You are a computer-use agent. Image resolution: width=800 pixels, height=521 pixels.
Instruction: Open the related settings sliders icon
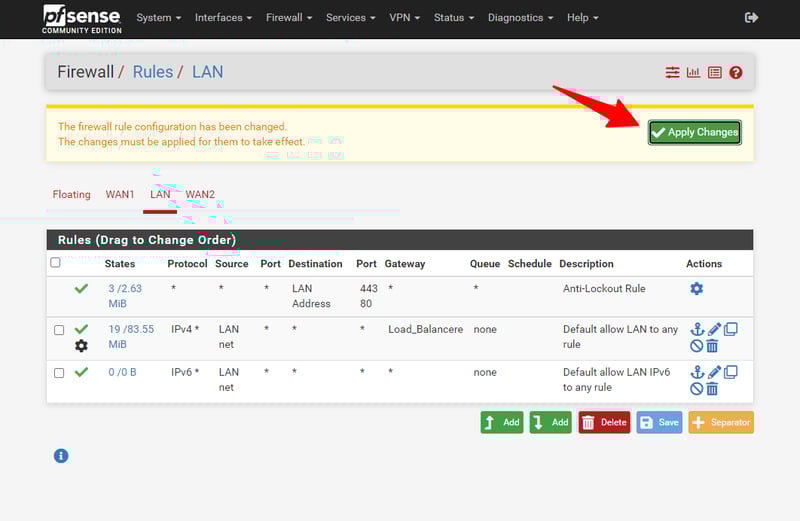pos(672,73)
